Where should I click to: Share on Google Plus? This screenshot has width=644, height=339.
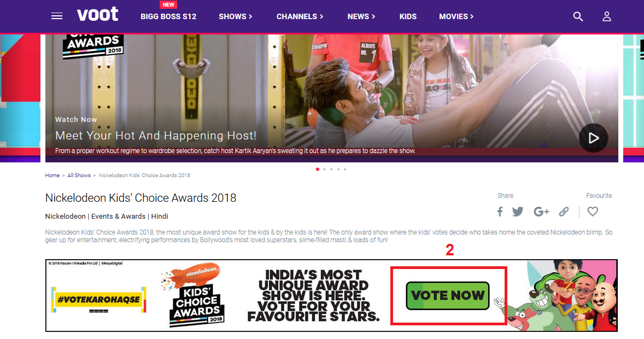541,212
